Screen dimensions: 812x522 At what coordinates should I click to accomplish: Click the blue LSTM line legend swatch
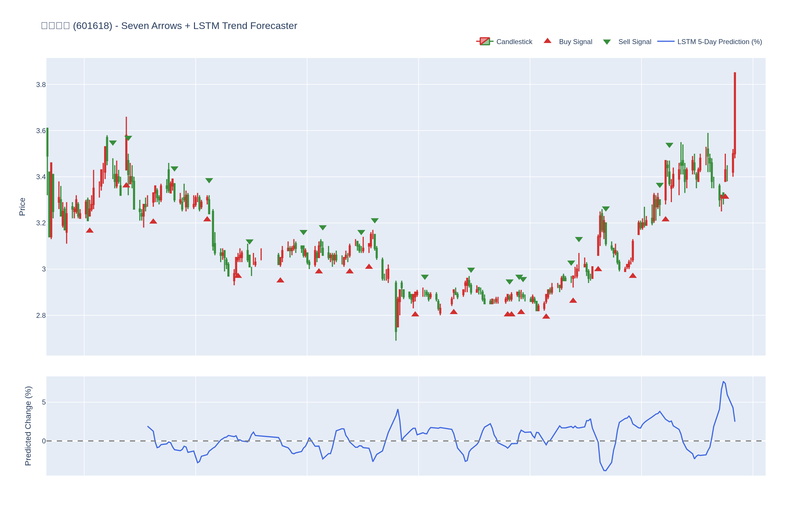(665, 41)
